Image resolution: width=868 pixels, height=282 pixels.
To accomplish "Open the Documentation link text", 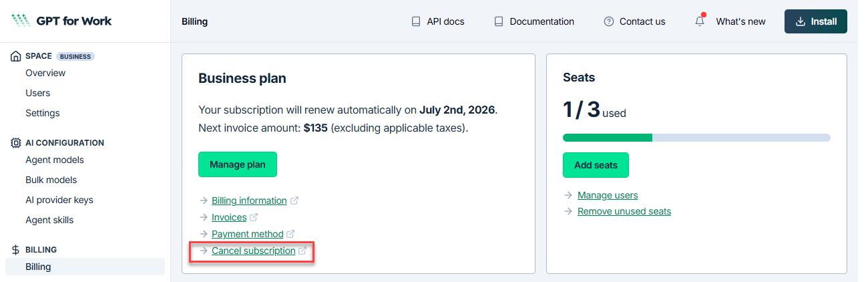I will (x=542, y=21).
